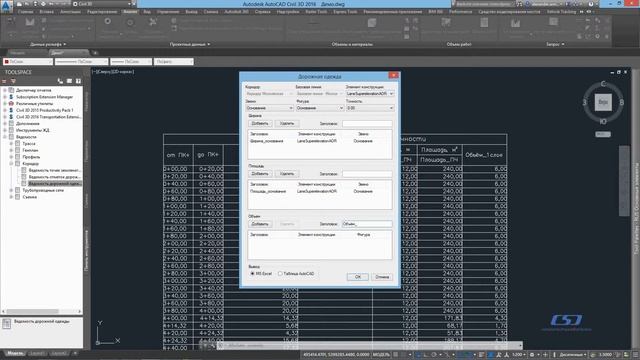640x360 pixels.
Task: Expand the Трасса tree node
Action: point(11,144)
